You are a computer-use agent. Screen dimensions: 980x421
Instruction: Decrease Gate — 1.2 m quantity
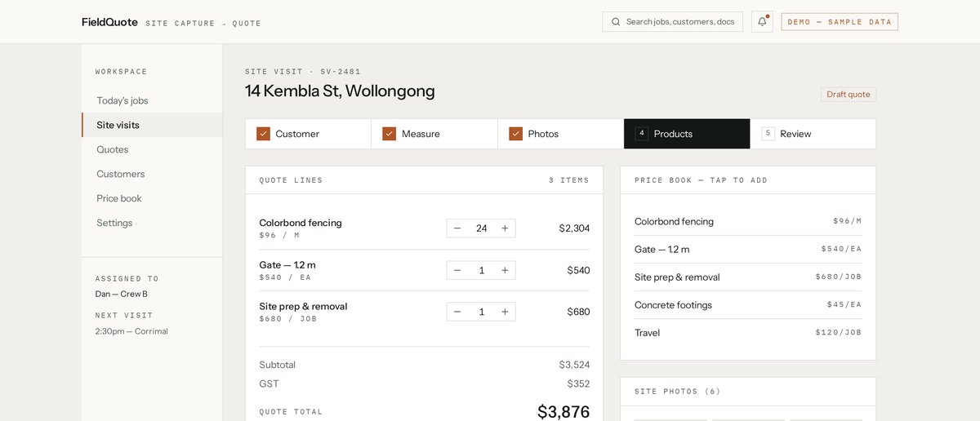click(x=457, y=270)
